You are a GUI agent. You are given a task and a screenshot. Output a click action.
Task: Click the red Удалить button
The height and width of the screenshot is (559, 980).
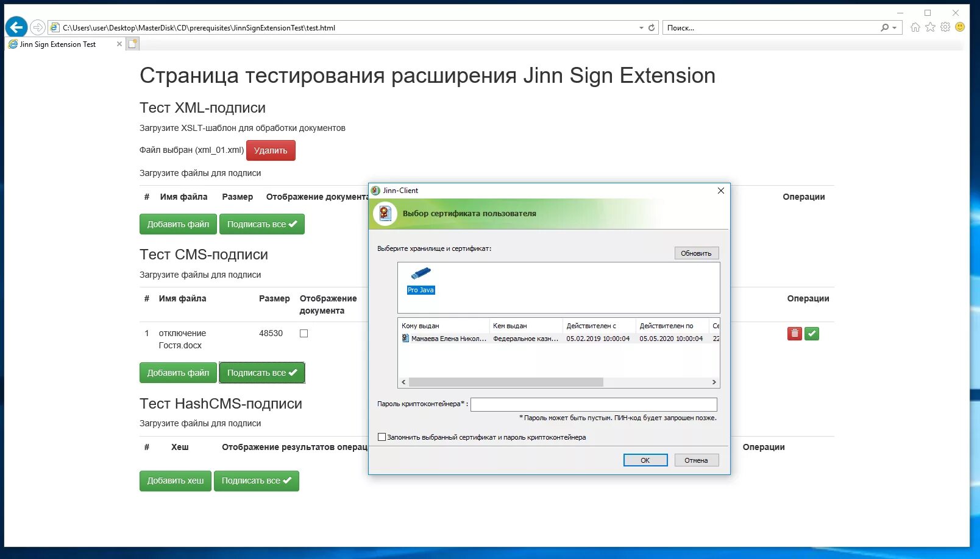coord(271,150)
